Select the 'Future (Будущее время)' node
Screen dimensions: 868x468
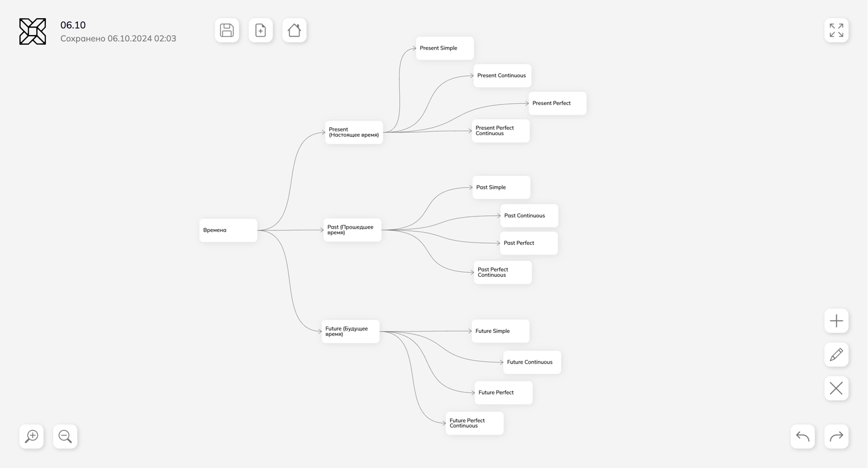(350, 331)
